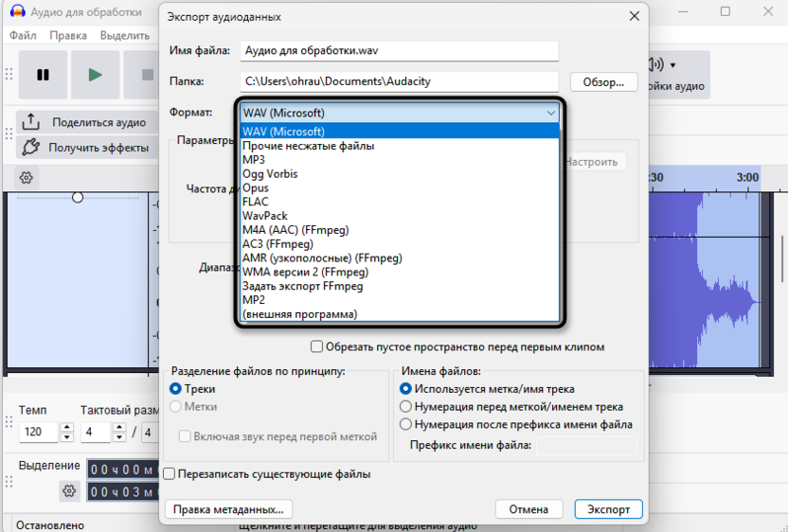Increase time signature numerator stepper
The image size is (788, 532).
119,427
